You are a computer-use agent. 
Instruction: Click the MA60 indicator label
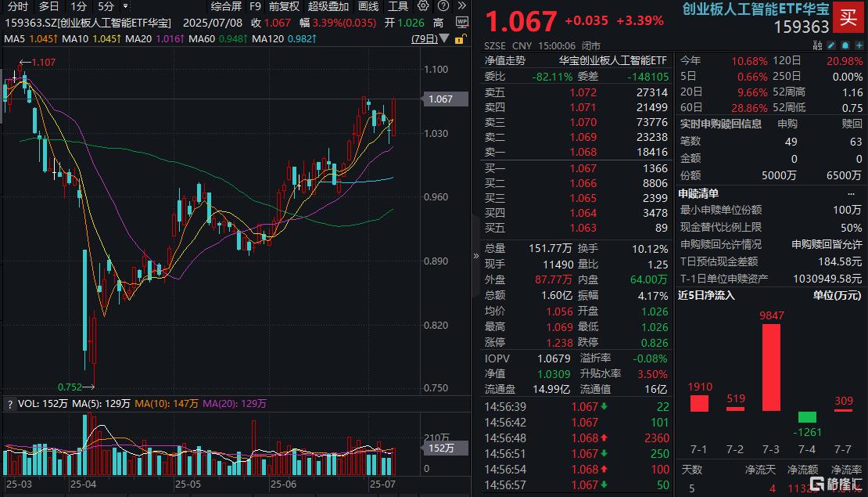[x=202, y=39]
